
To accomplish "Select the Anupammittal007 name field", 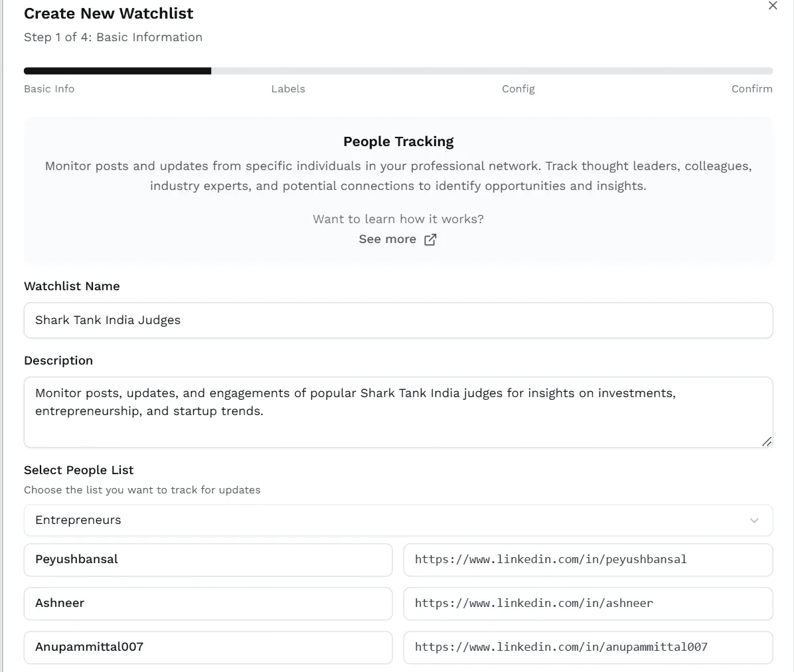I will (208, 647).
